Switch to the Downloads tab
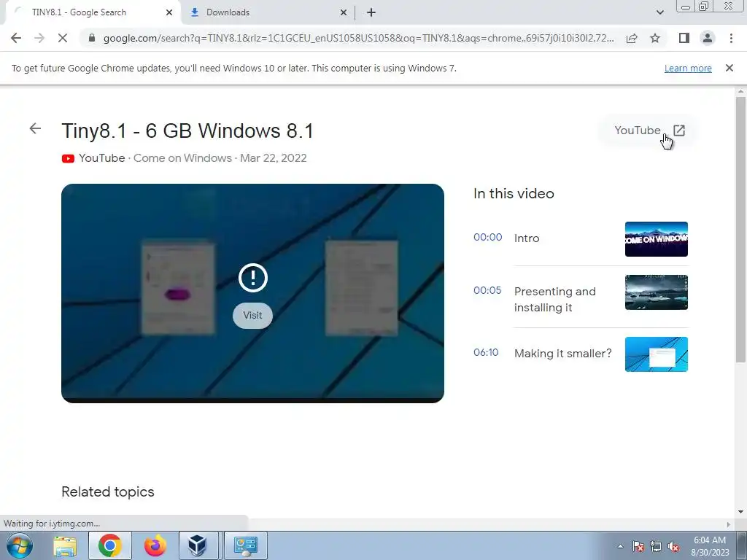Screen dimensions: 747x560 click(268, 12)
